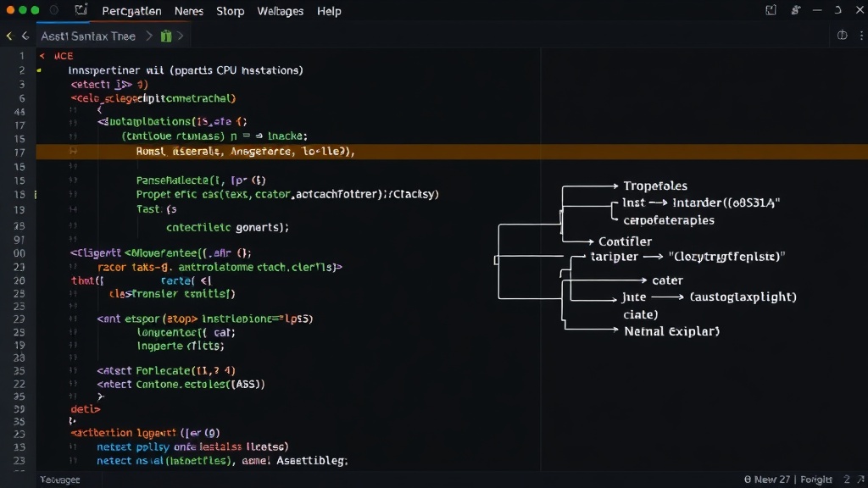868x488 pixels.
Task: Click the detl> closing tag line
Action: pyautogui.click(x=86, y=409)
